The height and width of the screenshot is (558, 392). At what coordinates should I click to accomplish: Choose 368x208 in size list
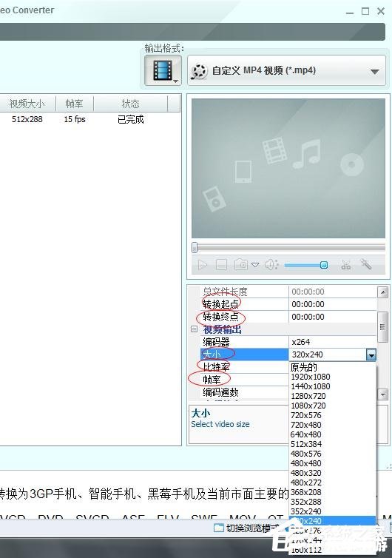click(x=333, y=492)
